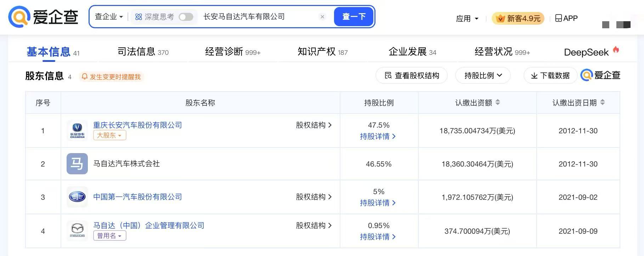Toggle the 深度思考 switch
644x256 pixels.
point(186,17)
